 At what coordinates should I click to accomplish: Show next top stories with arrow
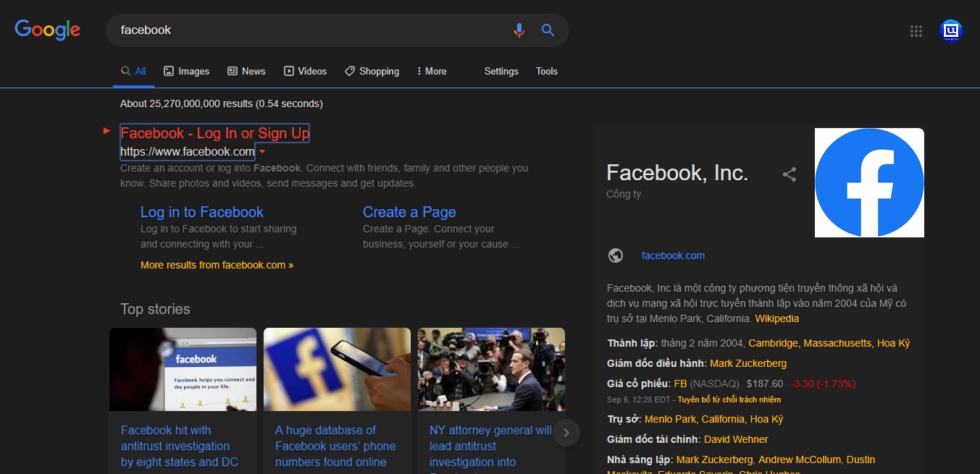tap(566, 433)
